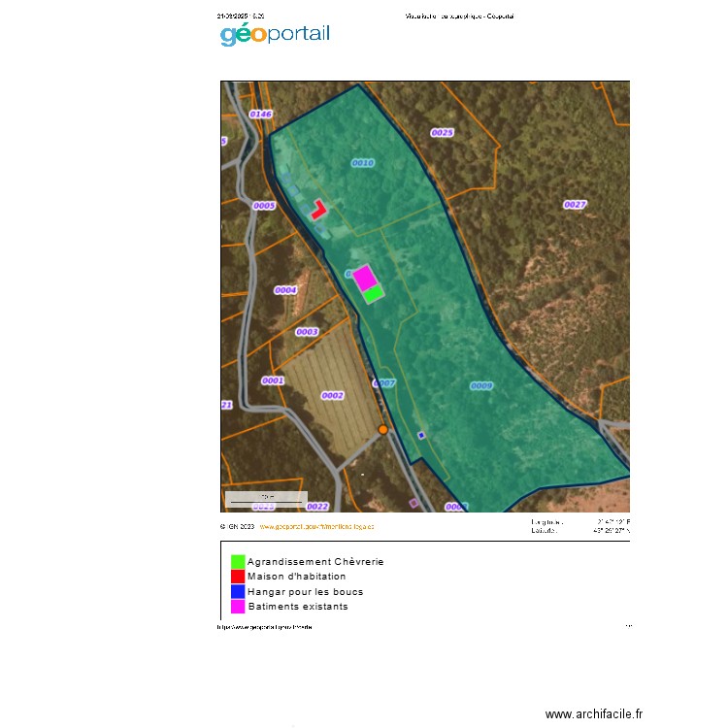Image resolution: width=728 pixels, height=728 pixels.
Task: Open the www.archifacile.fr link
Action: pos(594,714)
